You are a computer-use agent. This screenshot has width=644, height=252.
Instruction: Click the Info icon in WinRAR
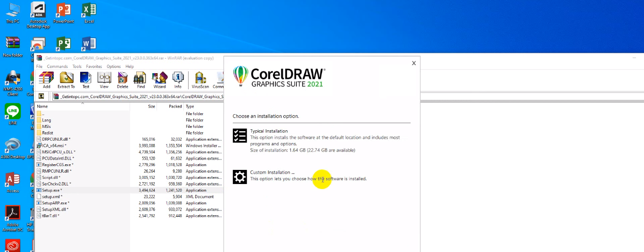click(178, 80)
